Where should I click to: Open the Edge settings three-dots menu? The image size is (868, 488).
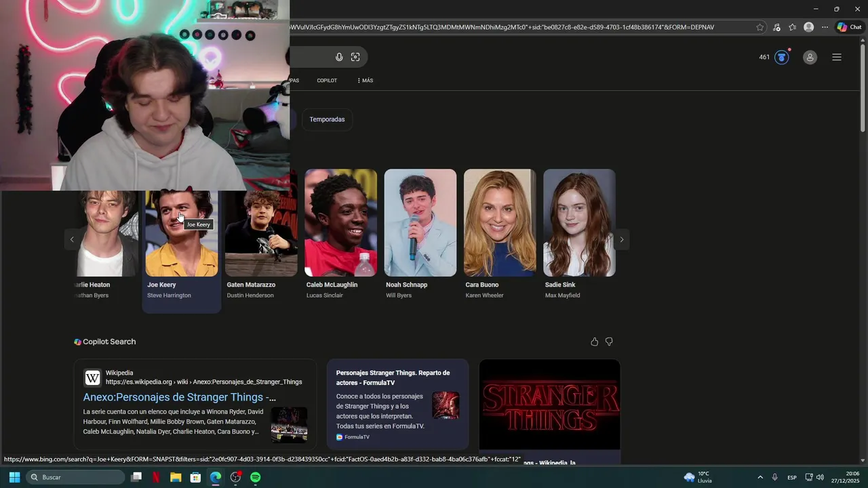coord(825,27)
